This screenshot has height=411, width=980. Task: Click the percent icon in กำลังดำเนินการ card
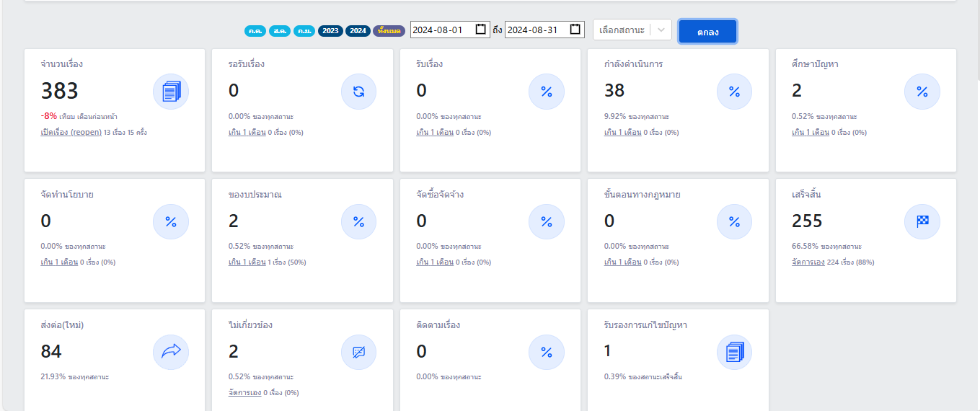pos(733,92)
